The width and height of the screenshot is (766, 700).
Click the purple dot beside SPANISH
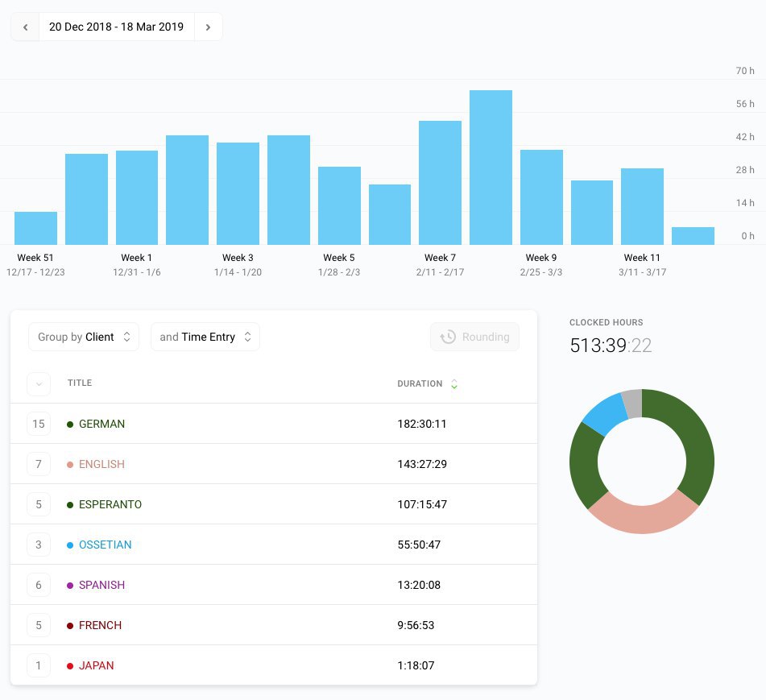pyautogui.click(x=70, y=585)
